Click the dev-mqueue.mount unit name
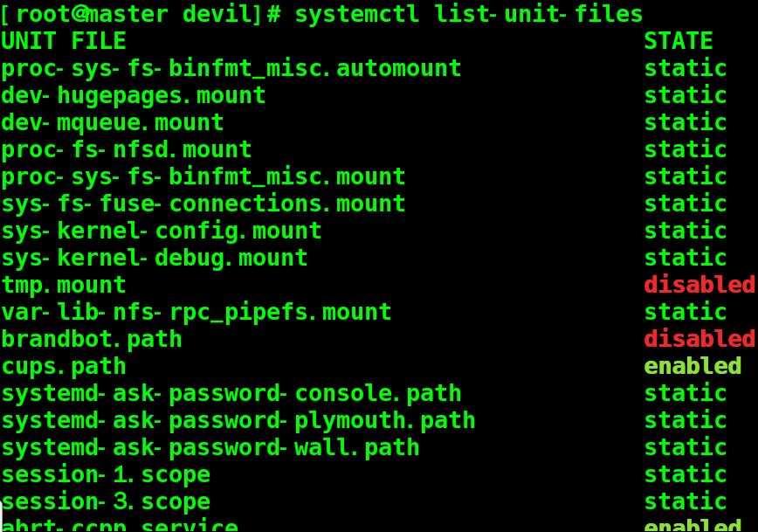The height and width of the screenshot is (532, 758). click(113, 122)
